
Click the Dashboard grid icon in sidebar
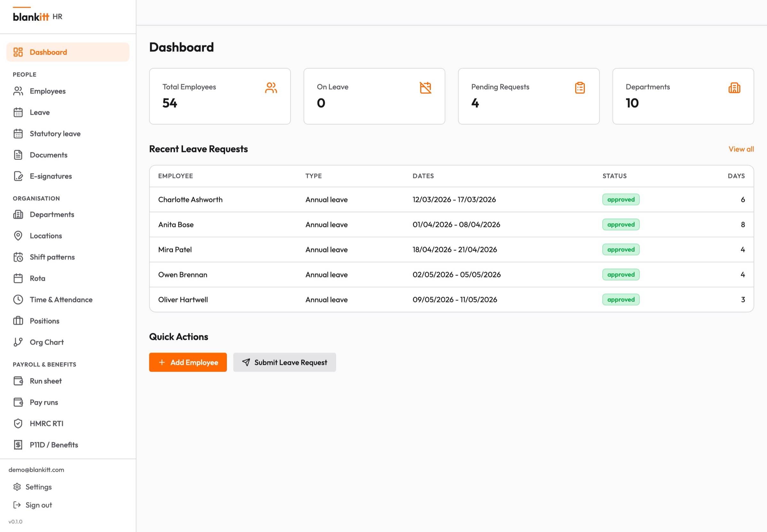[18, 52]
